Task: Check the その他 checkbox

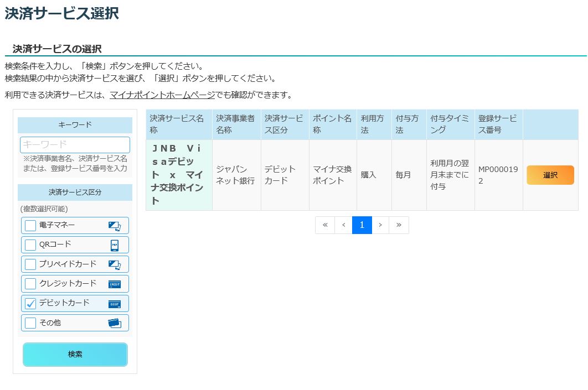Action: (30, 323)
